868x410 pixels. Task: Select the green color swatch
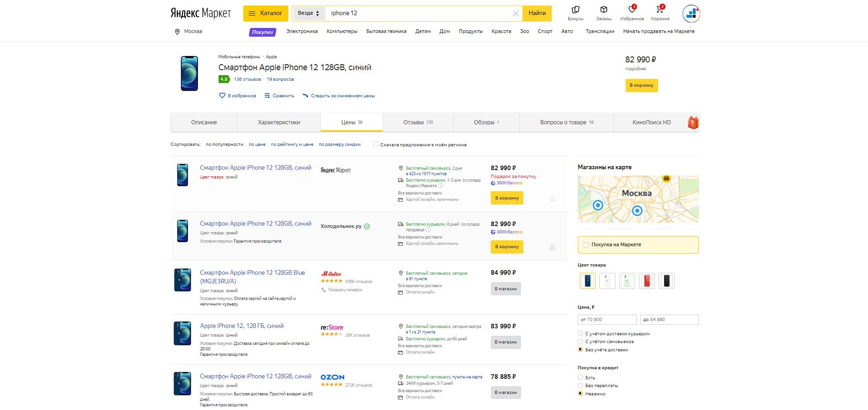627,281
